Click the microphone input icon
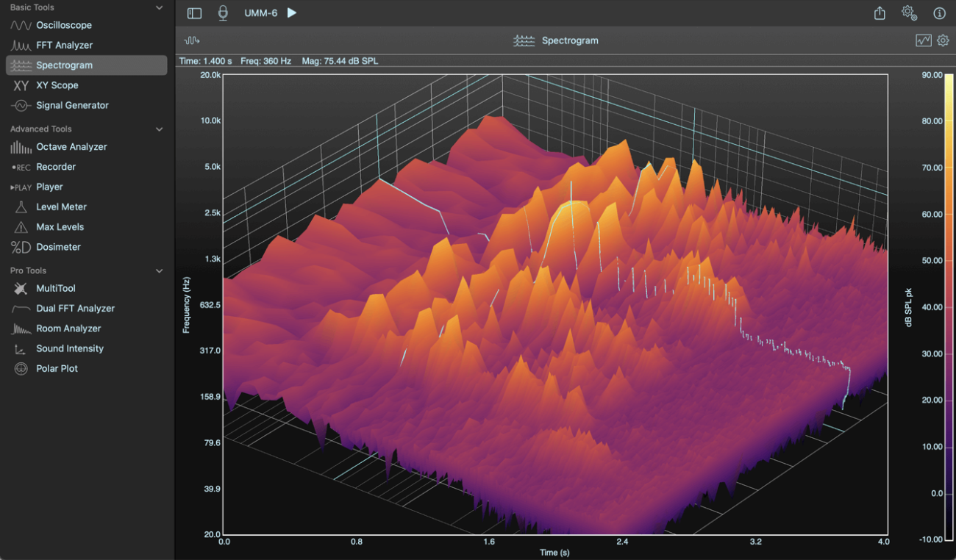This screenshot has height=560, width=956. (x=223, y=13)
